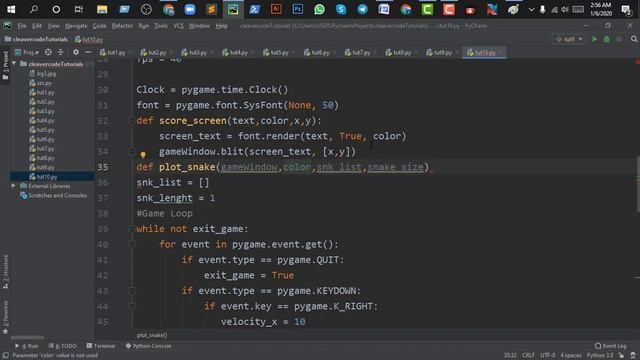Open PowerShell from the taskbar
The width and height of the screenshot is (640, 360).
coord(255,9)
